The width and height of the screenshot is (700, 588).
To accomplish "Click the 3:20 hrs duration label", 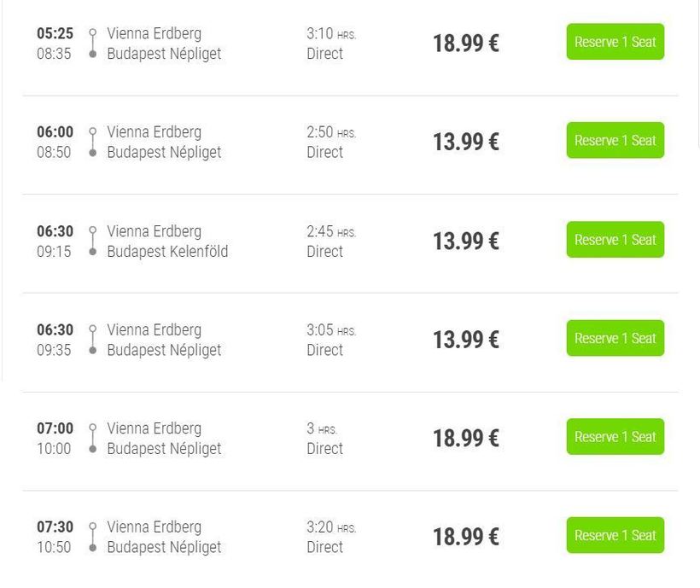I will [x=330, y=527].
